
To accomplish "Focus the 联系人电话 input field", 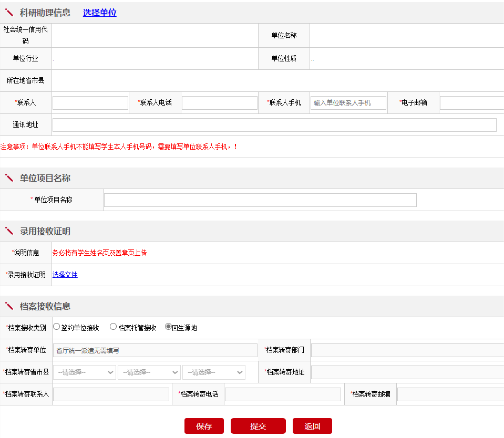I will (x=219, y=103).
